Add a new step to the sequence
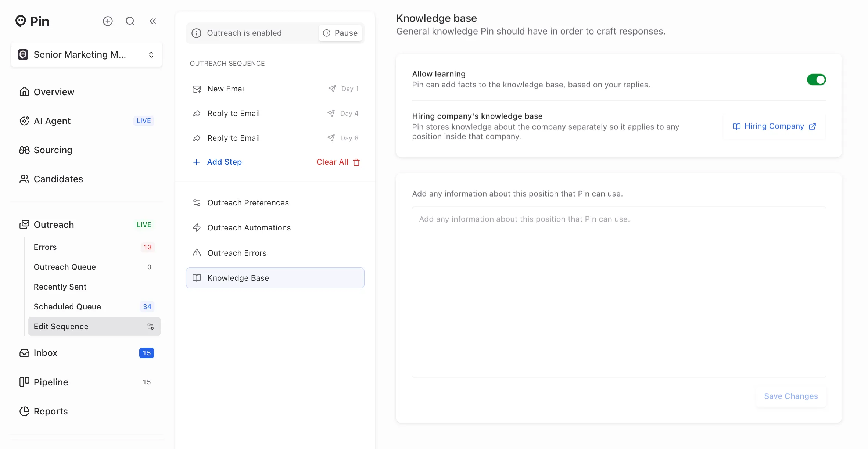Viewport: 868px width, 449px height. (217, 162)
